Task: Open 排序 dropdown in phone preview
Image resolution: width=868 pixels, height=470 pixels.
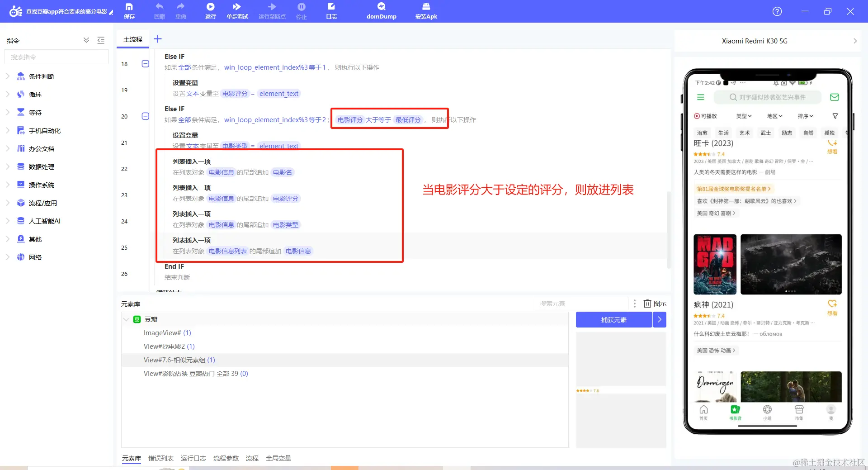Action: tap(805, 116)
